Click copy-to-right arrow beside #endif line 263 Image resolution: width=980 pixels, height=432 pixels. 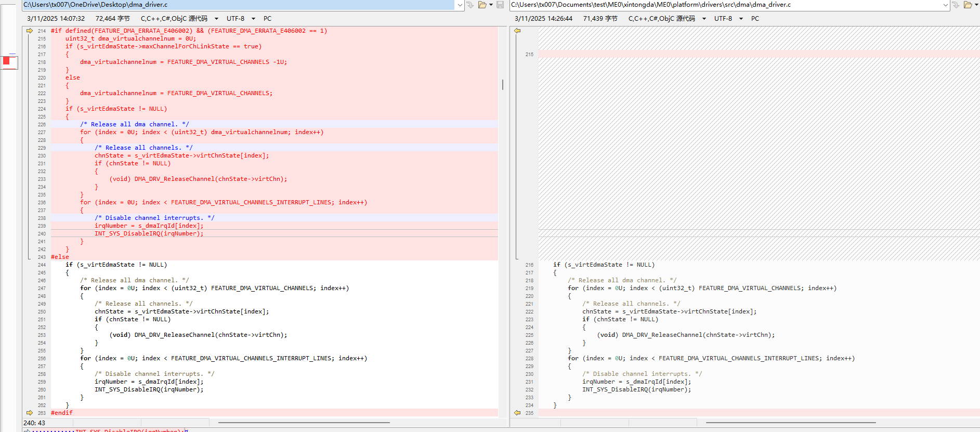coord(30,413)
